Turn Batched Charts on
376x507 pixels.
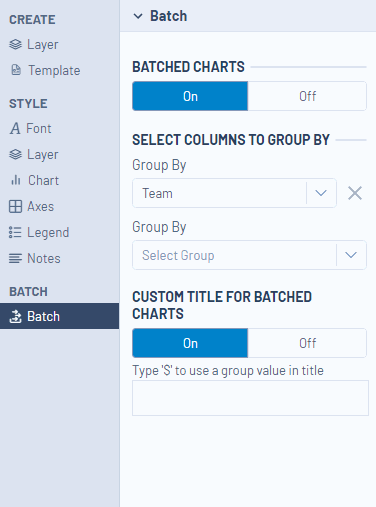tap(190, 96)
